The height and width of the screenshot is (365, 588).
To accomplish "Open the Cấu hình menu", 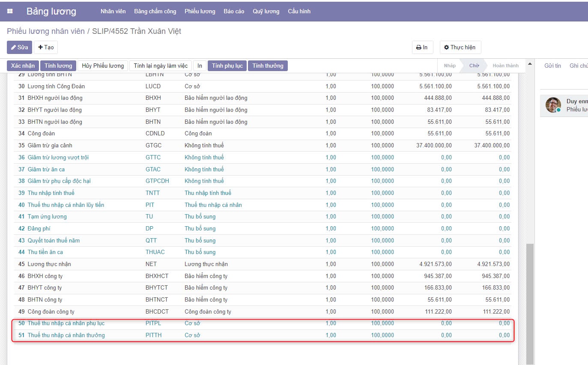I will pos(299,12).
